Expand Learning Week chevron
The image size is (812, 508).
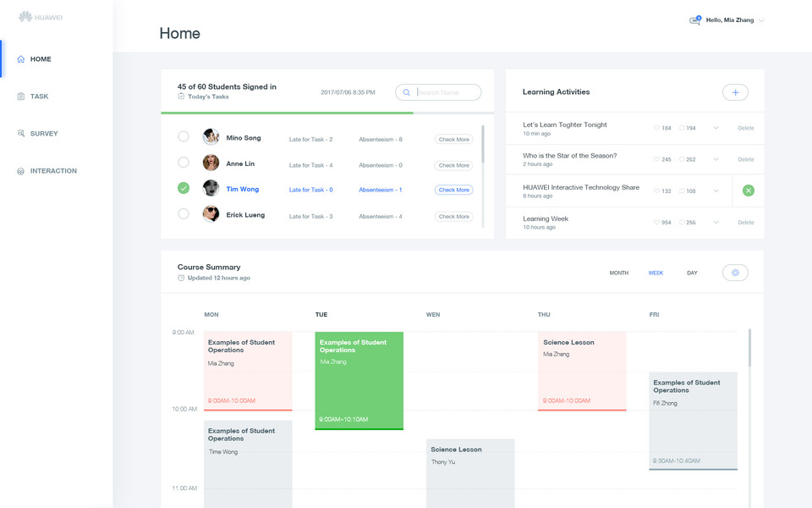click(716, 223)
